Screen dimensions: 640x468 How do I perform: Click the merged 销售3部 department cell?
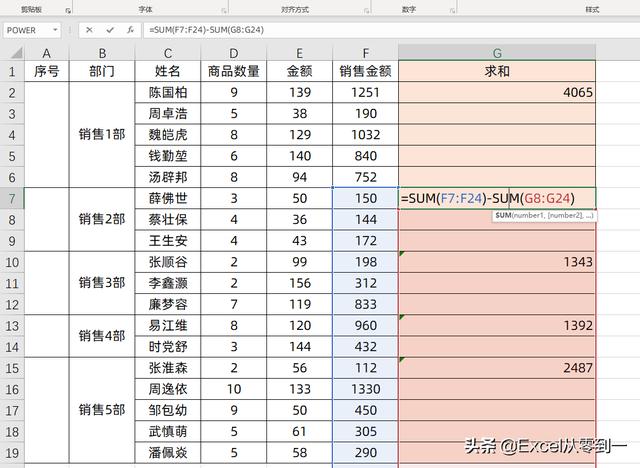click(109, 282)
